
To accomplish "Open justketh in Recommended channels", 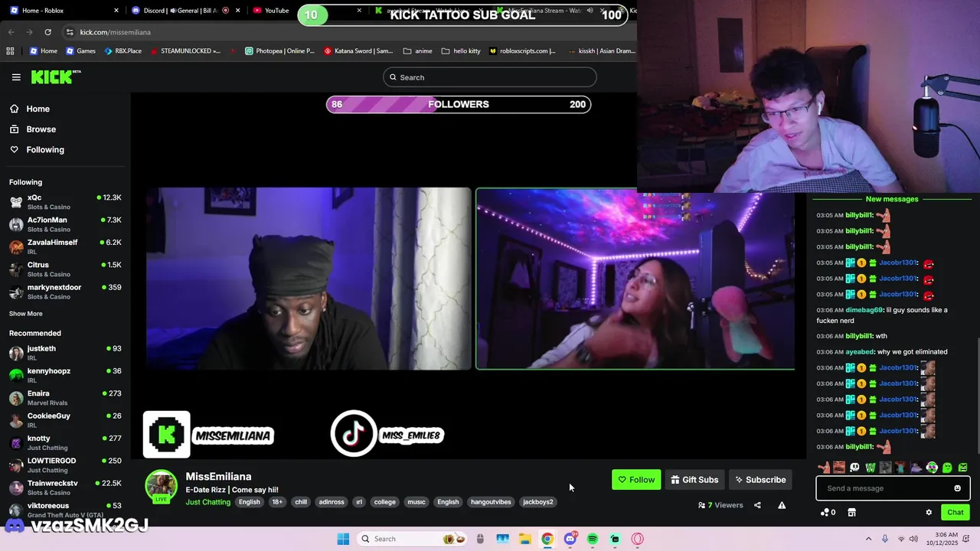I will coord(65,353).
